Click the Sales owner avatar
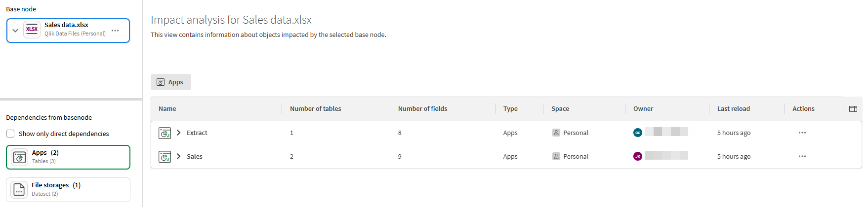Image resolution: width=868 pixels, height=207 pixels. click(x=638, y=156)
